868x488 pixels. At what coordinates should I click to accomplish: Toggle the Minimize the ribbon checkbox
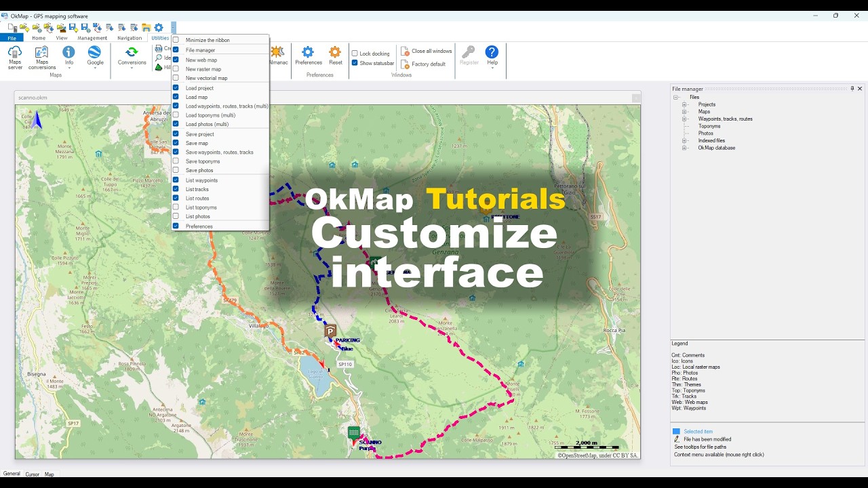176,40
